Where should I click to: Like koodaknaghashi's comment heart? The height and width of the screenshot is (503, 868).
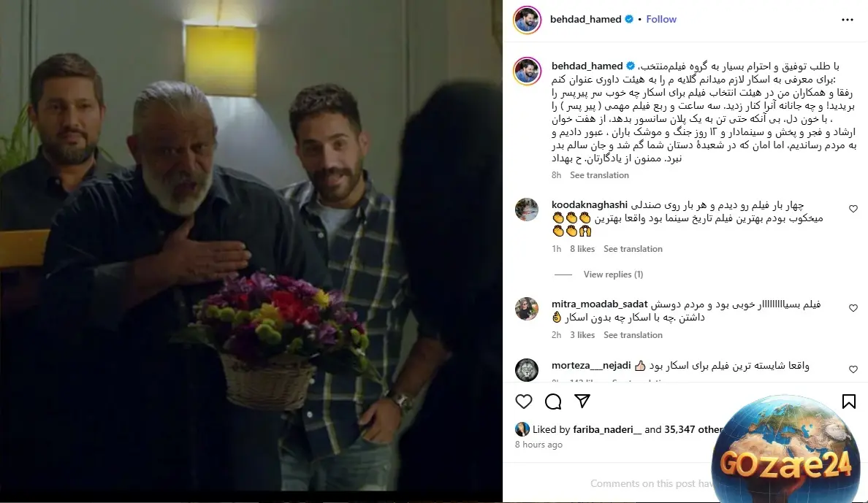[x=853, y=209]
